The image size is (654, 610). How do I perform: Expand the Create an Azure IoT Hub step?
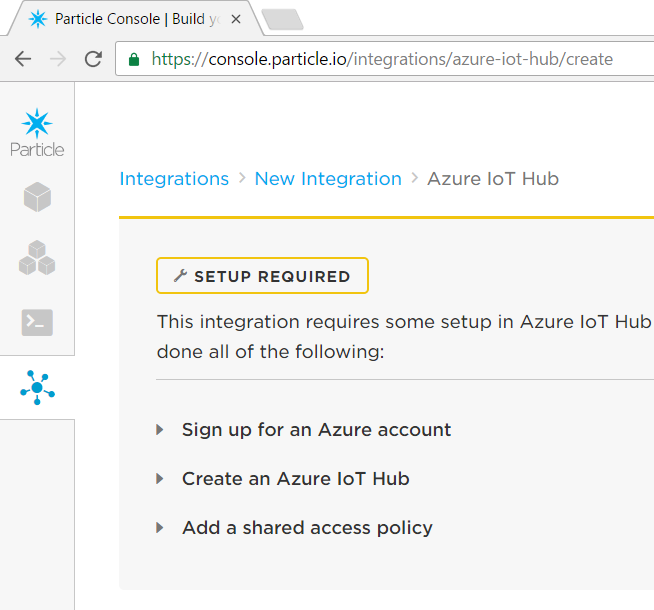tap(160, 479)
